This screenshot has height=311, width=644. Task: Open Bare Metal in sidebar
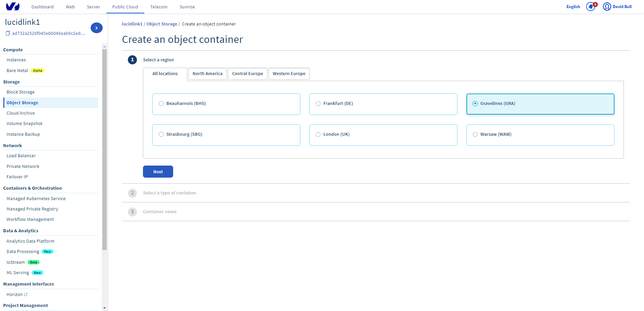pos(17,71)
